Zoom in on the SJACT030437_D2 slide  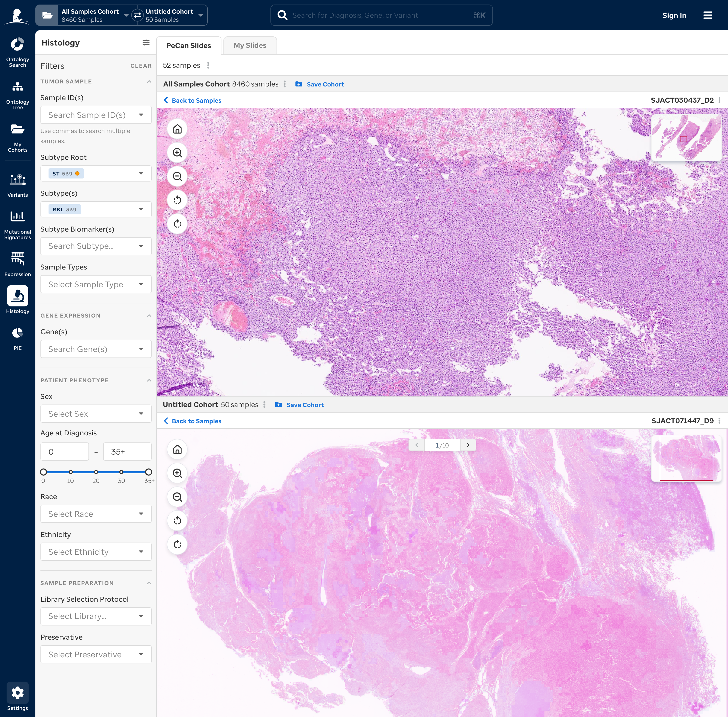coord(177,152)
